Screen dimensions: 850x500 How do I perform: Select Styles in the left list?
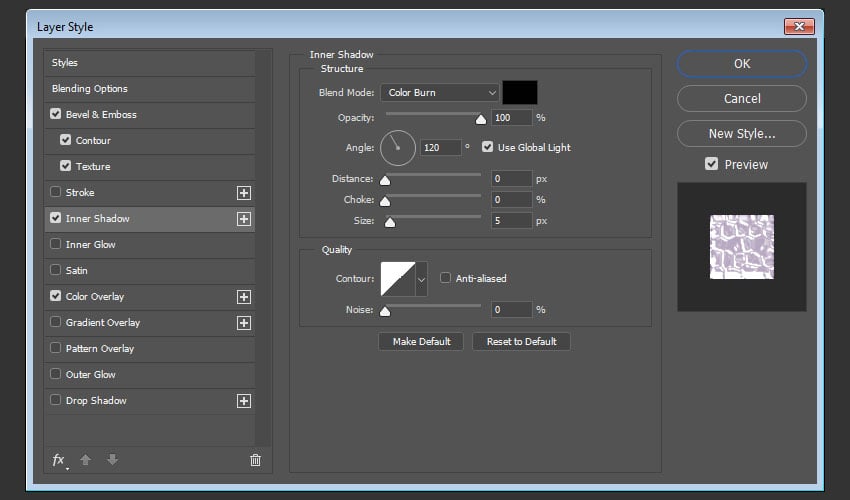(65, 63)
